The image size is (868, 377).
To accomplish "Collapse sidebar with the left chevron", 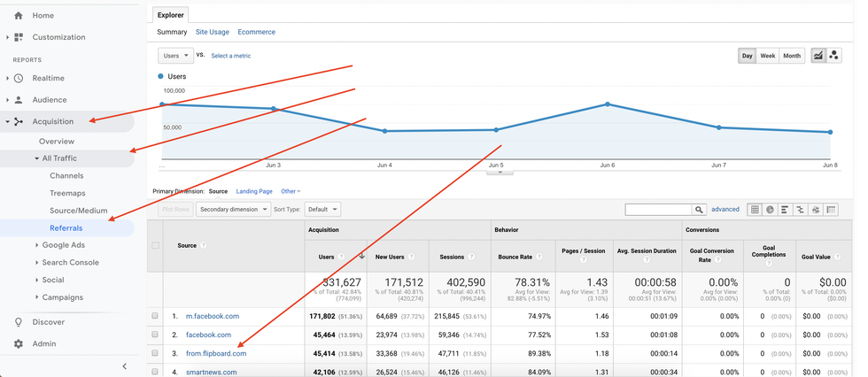I will 124,365.
